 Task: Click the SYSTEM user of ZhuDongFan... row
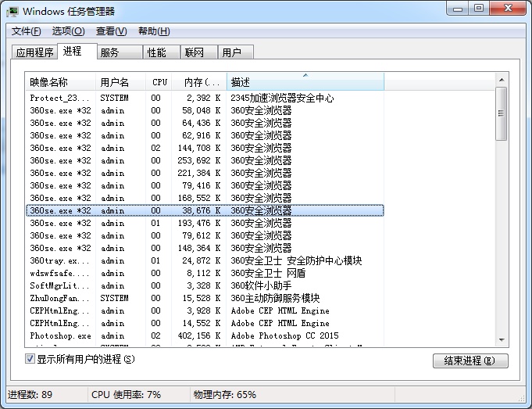point(114,298)
